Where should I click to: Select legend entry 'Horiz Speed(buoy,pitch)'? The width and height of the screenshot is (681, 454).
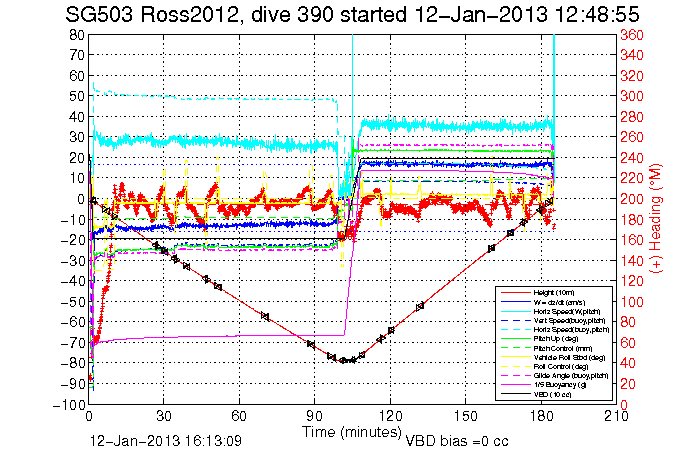pos(571,330)
